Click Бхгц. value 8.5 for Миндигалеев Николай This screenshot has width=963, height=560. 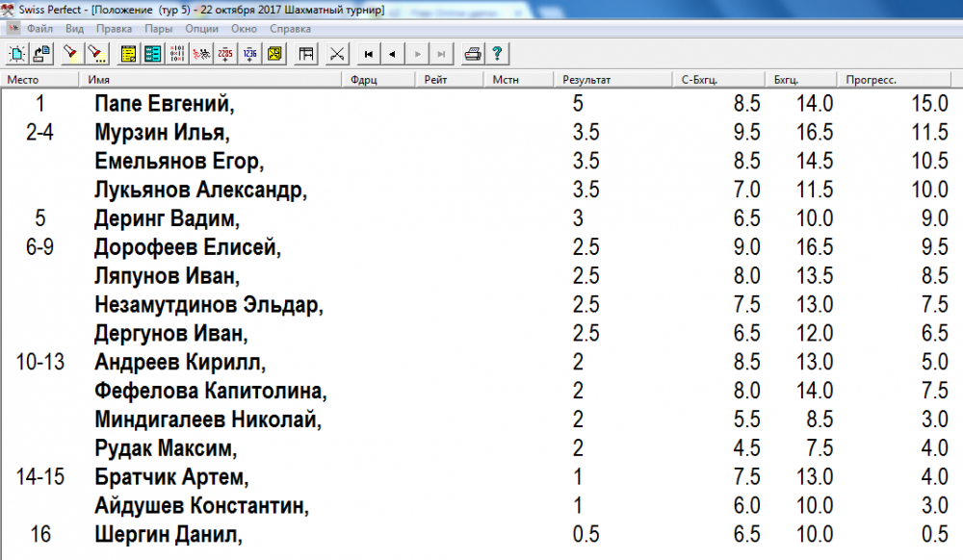pos(820,420)
